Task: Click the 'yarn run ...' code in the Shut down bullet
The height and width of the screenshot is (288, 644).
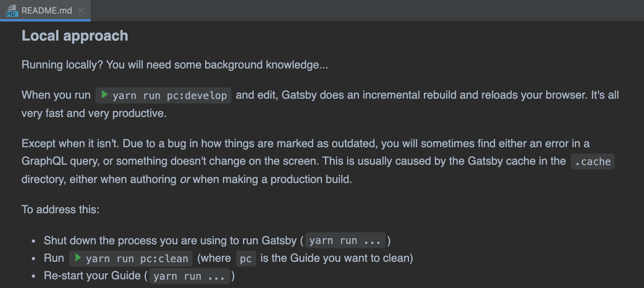Action: click(x=345, y=241)
